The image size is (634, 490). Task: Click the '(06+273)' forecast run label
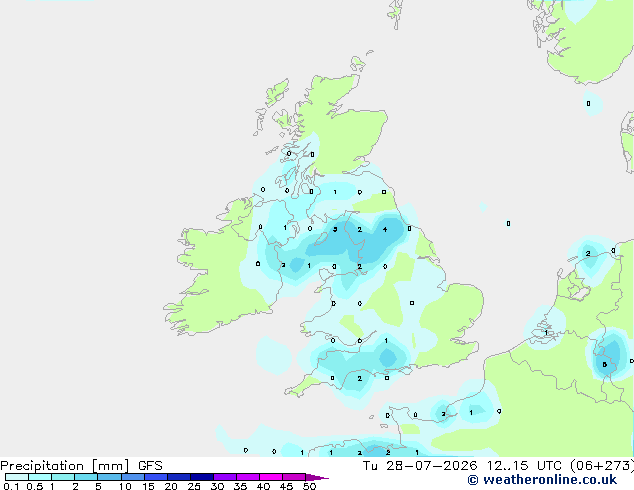click(602, 466)
